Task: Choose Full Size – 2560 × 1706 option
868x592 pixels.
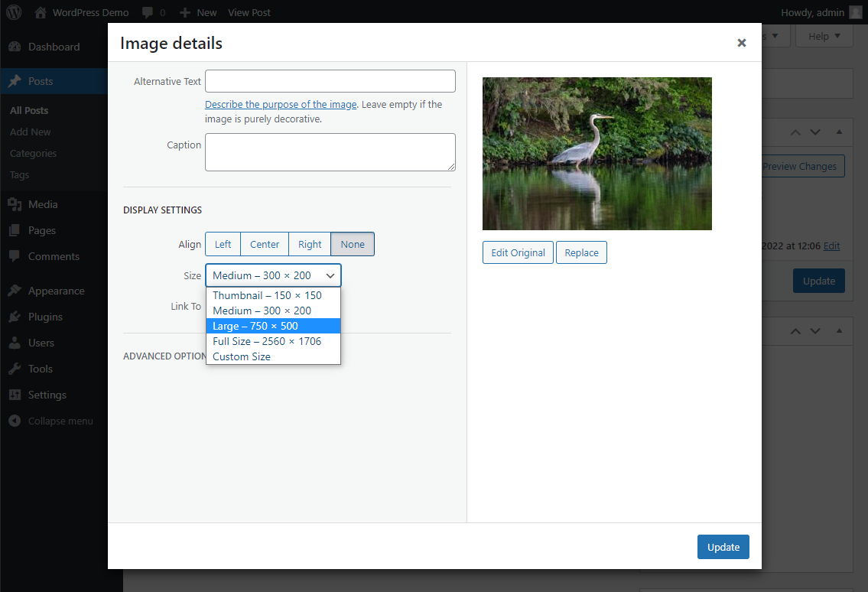Action: [273, 341]
